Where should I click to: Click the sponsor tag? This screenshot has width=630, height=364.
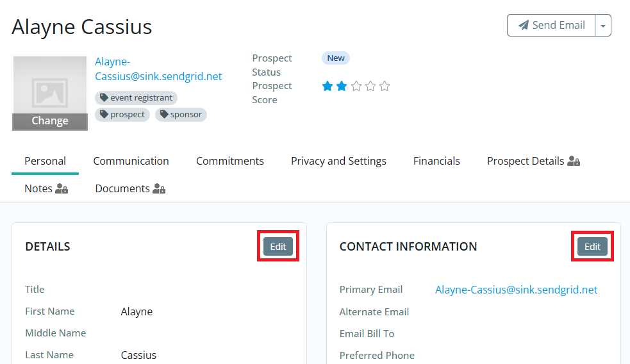click(x=181, y=115)
